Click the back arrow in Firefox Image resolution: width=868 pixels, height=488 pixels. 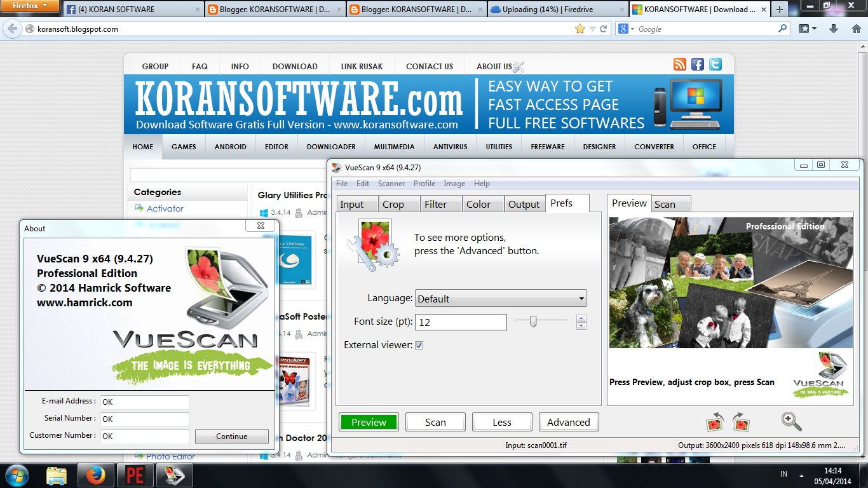(x=11, y=29)
